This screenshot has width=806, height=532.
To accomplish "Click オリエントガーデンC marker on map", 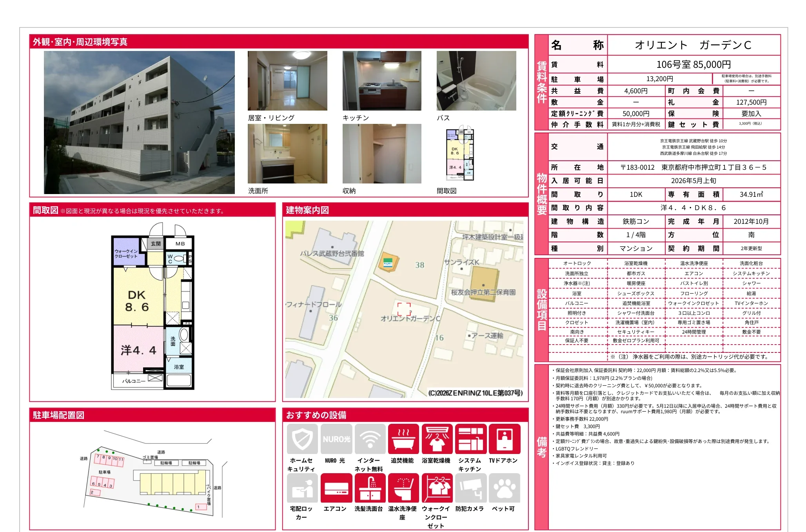I will point(404,309).
